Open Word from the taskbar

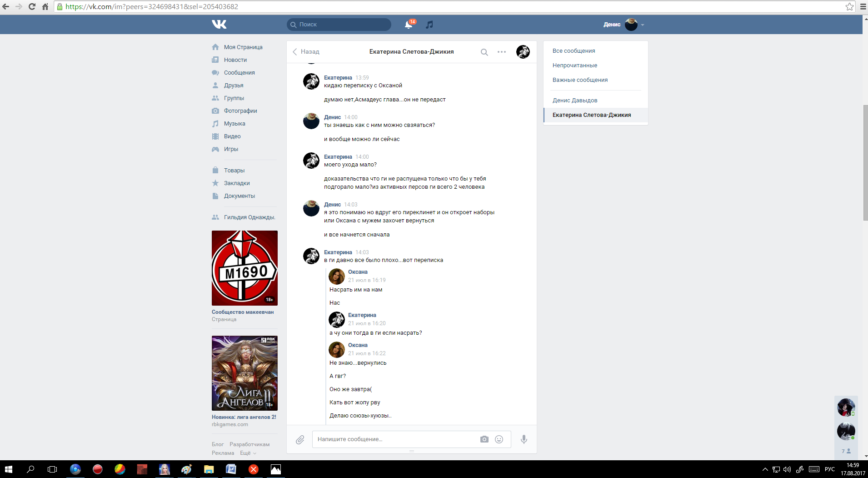(231, 469)
